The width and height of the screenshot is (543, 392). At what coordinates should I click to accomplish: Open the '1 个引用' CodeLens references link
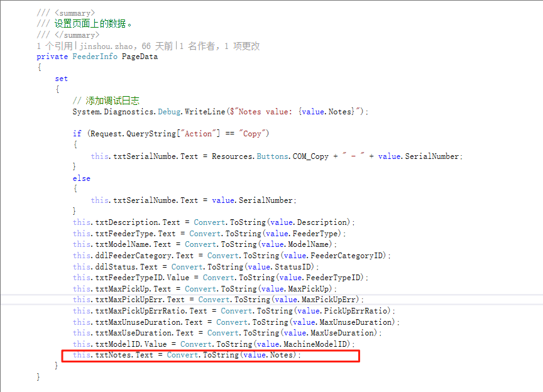coord(55,46)
